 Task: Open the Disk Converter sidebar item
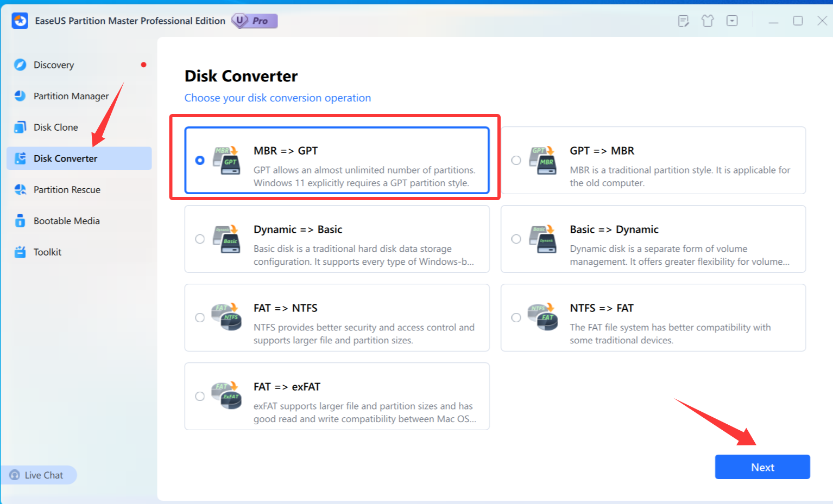(x=79, y=158)
